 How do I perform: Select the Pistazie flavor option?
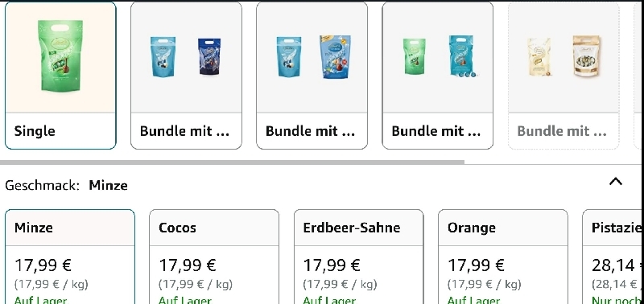(613, 257)
